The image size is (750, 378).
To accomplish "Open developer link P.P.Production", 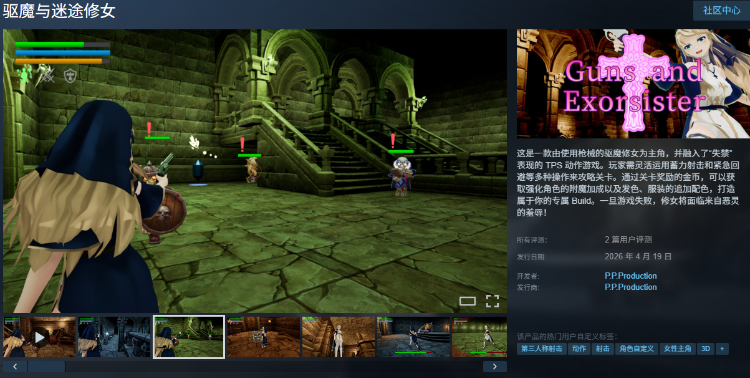I will (x=630, y=276).
